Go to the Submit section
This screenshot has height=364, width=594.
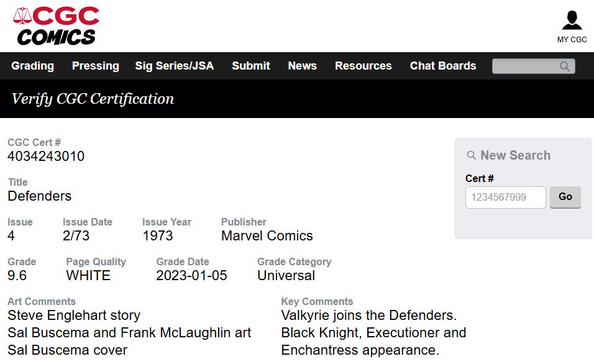pyautogui.click(x=250, y=66)
